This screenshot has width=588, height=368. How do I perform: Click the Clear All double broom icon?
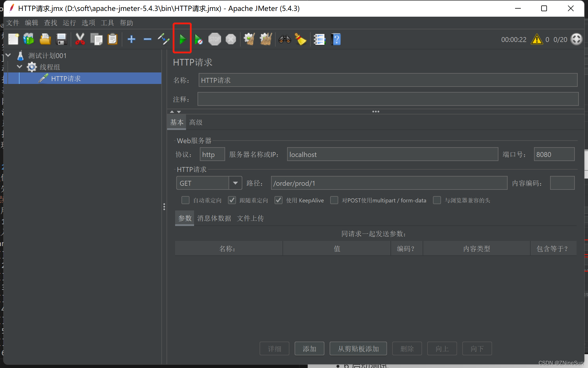coord(266,39)
